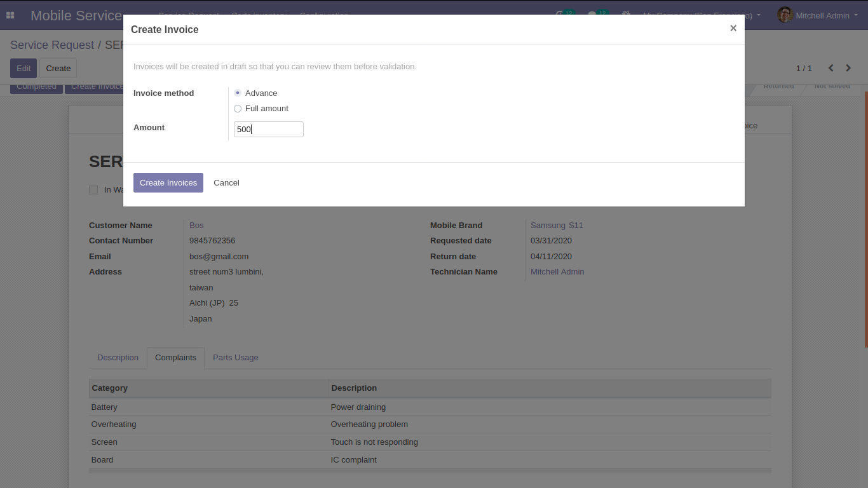Click the Edit button
The image size is (868, 488).
click(24, 68)
